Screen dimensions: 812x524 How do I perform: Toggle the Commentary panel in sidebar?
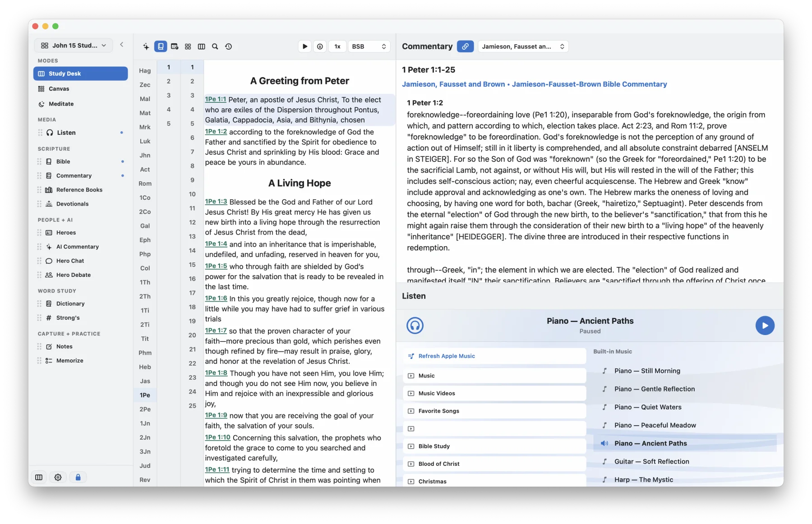pyautogui.click(x=80, y=175)
